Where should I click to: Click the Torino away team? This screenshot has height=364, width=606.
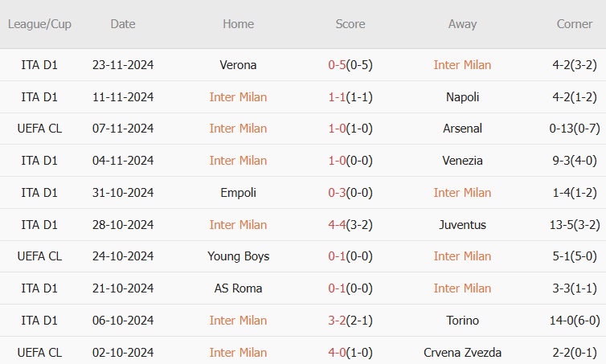(x=462, y=321)
